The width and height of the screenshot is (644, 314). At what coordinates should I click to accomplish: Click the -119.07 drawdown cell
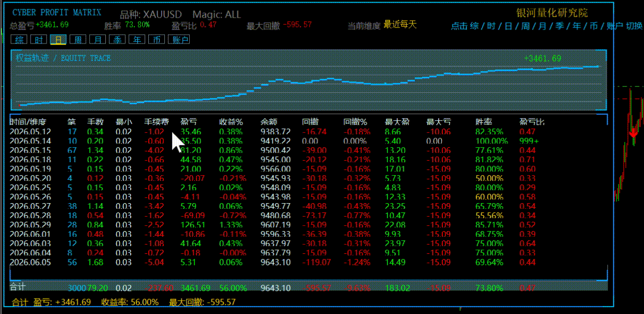click(316, 262)
